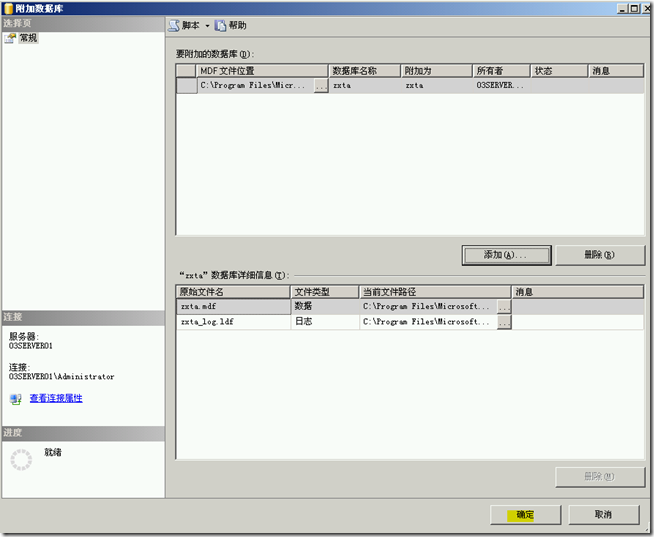Click the Script (脚本) toolbar icon
This screenshot has height=537, width=654.
point(174,25)
